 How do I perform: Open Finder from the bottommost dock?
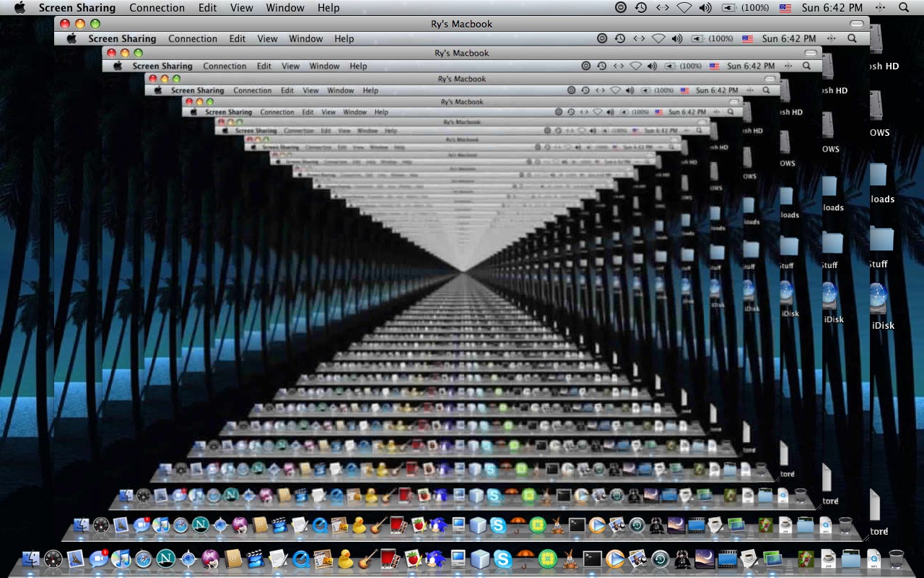coord(31,558)
